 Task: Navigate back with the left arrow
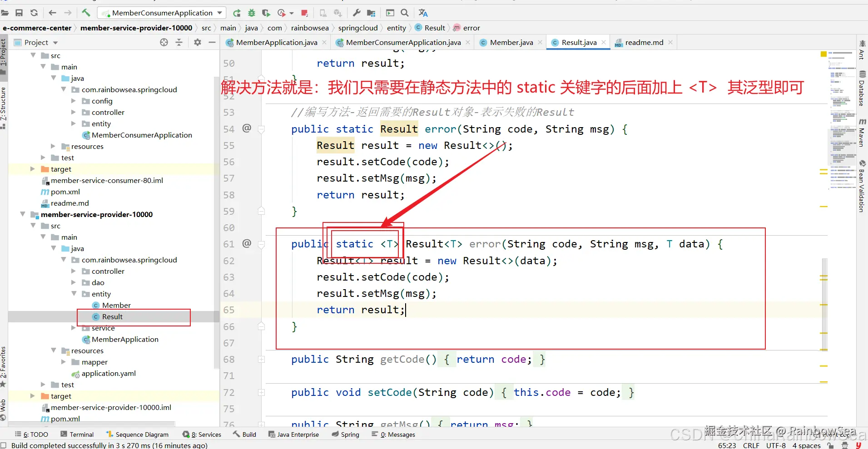pos(52,13)
